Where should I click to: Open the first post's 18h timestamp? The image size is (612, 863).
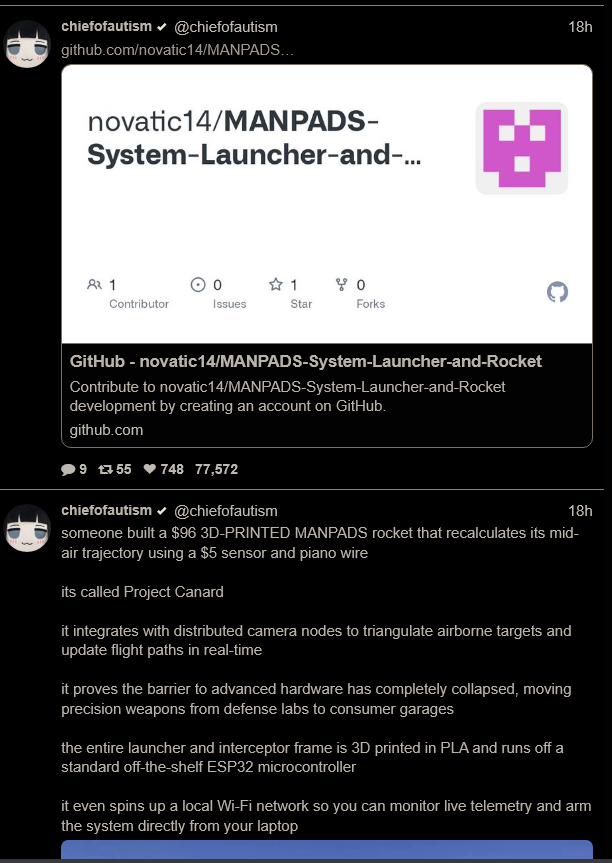click(580, 27)
